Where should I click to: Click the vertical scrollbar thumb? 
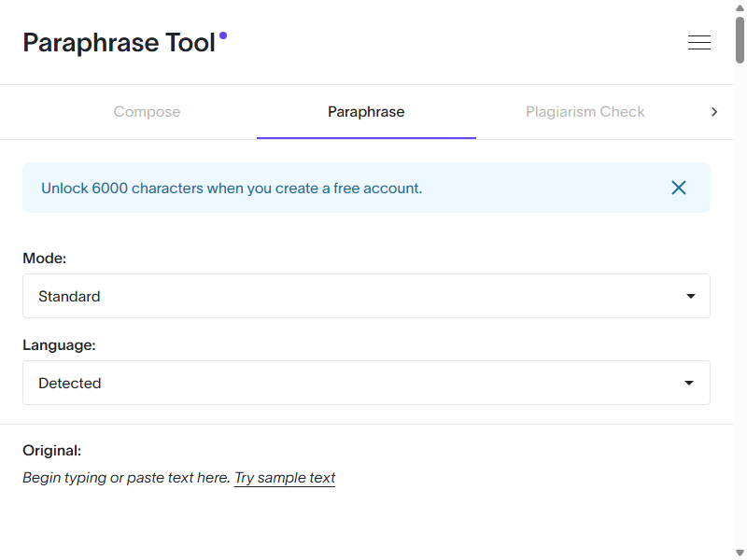[740, 39]
